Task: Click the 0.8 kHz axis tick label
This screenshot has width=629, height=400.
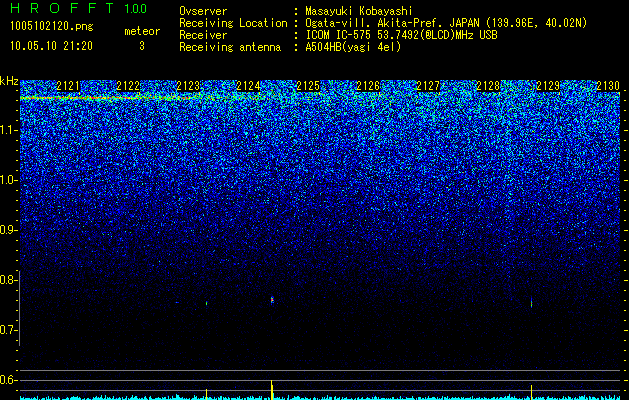Action: (x=9, y=280)
